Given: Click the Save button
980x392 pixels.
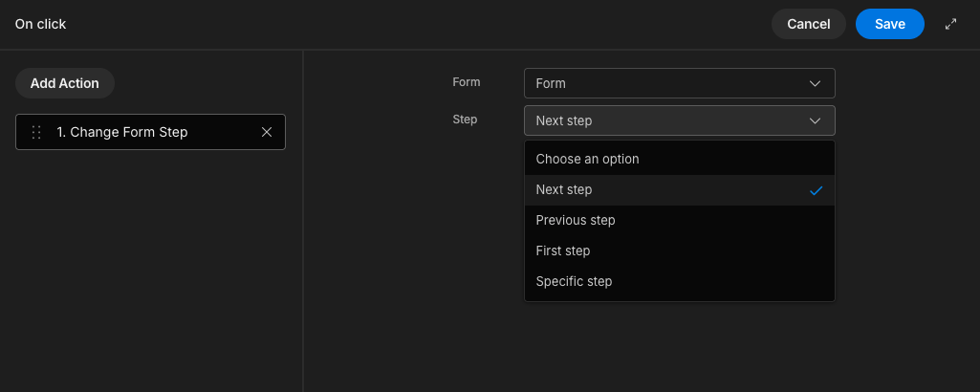Looking at the screenshot, I should point(889,24).
